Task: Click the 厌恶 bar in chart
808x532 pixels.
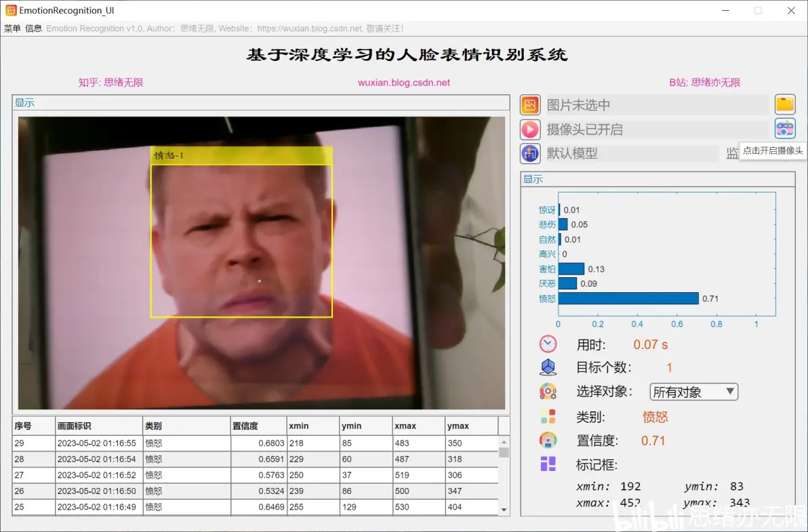Action: (567, 283)
